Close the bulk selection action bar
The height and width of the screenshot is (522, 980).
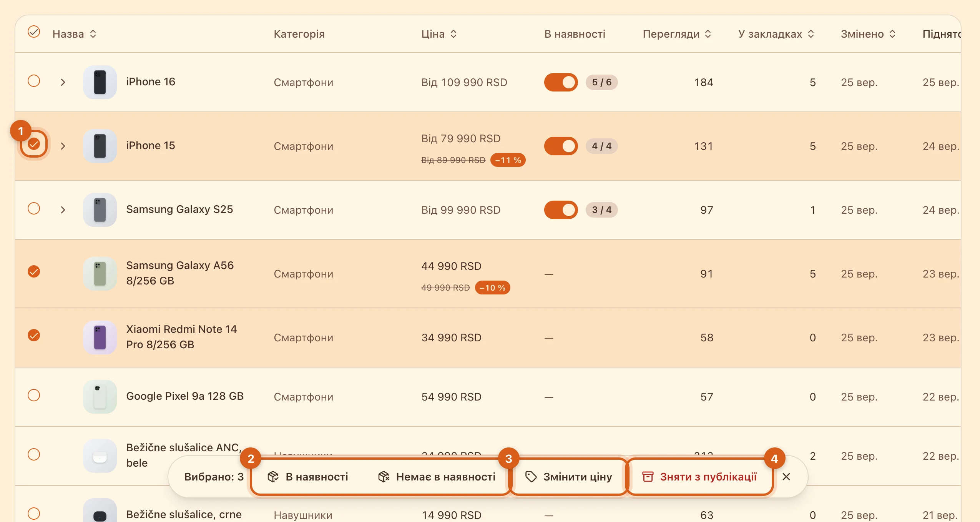[786, 477]
